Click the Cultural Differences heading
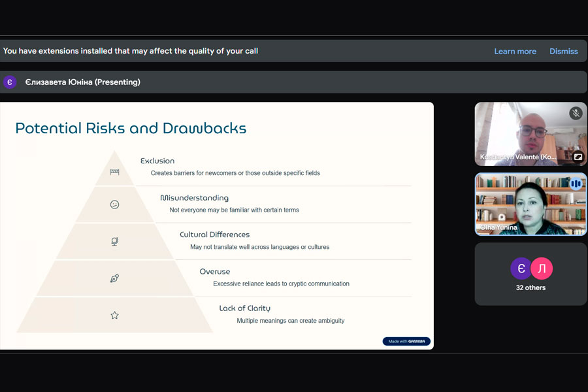Viewport: 588px width, 392px height. click(214, 235)
